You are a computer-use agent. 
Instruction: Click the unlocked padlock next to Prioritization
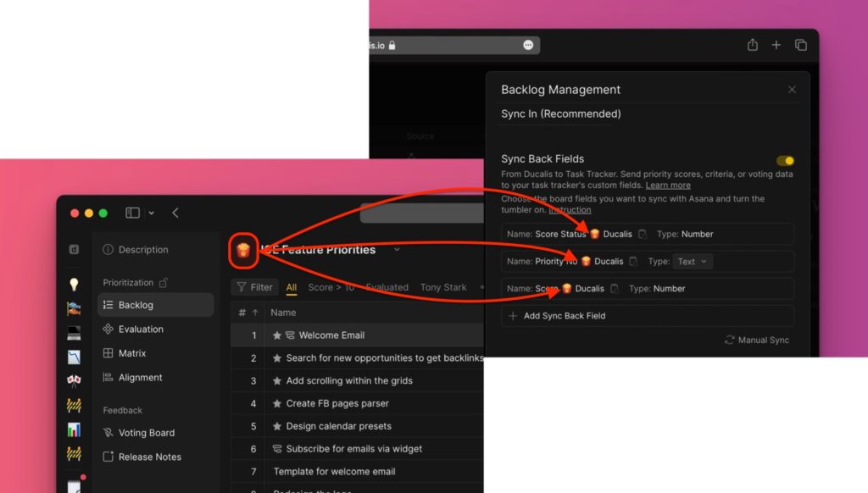pyautogui.click(x=164, y=283)
